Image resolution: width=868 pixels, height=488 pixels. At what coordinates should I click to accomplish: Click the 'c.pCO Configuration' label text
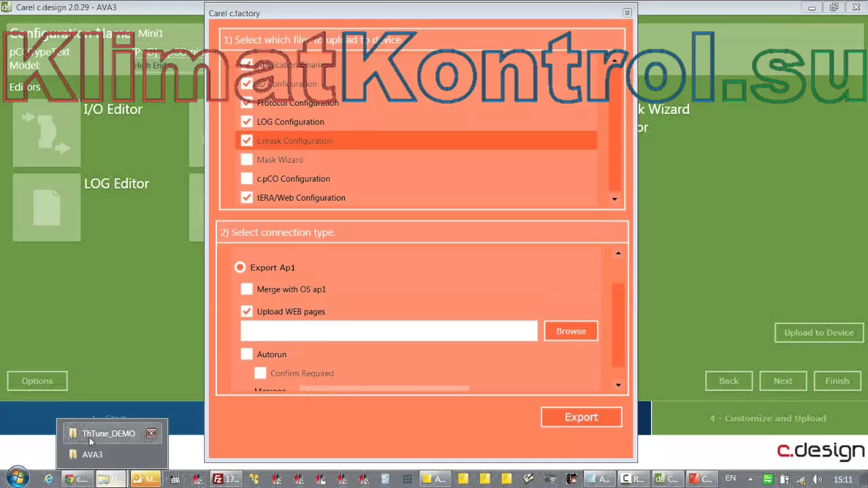coord(293,179)
